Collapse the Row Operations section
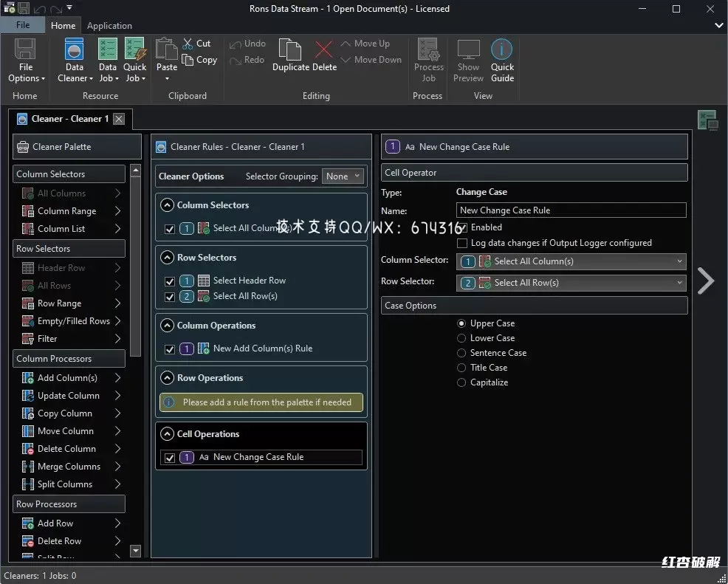This screenshot has width=728, height=584. click(x=167, y=378)
